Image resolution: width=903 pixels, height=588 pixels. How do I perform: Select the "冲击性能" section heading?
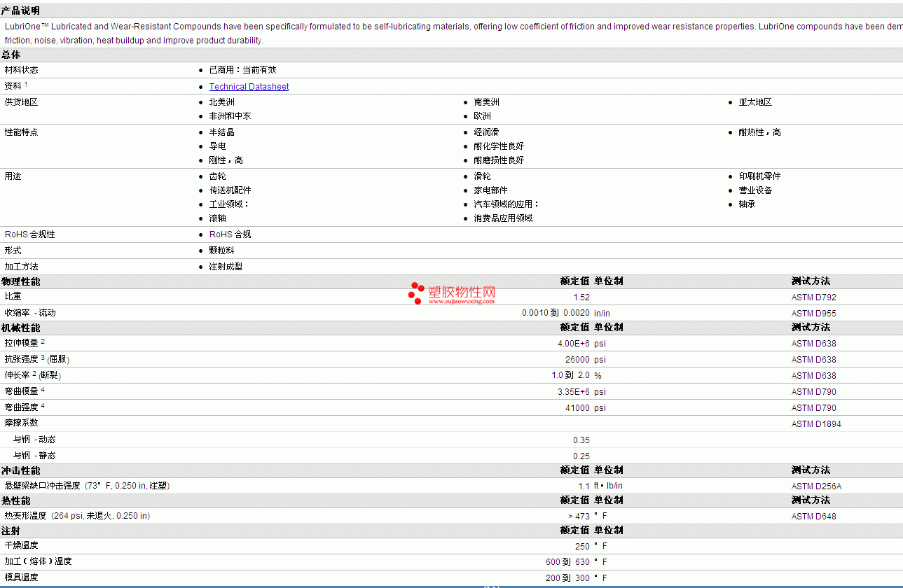point(21,470)
